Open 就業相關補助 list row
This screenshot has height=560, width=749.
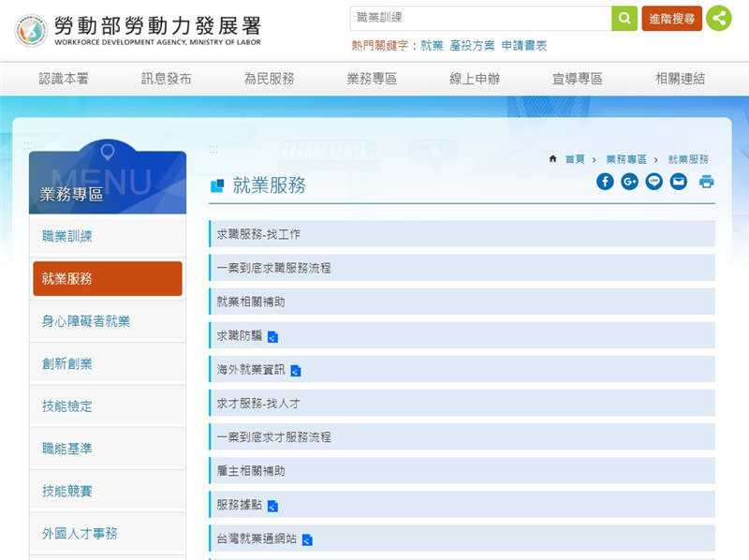coord(462,302)
